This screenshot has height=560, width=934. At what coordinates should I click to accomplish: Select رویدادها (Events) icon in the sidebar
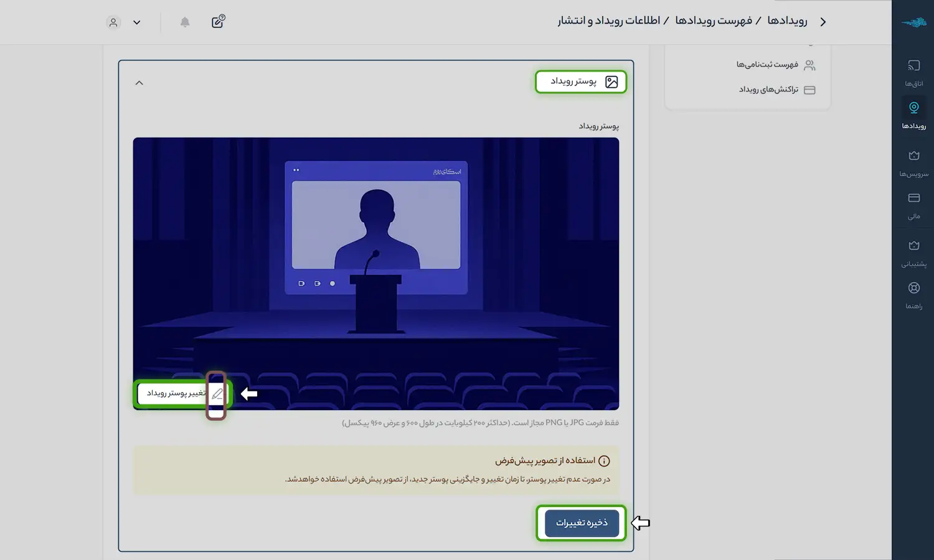913,108
